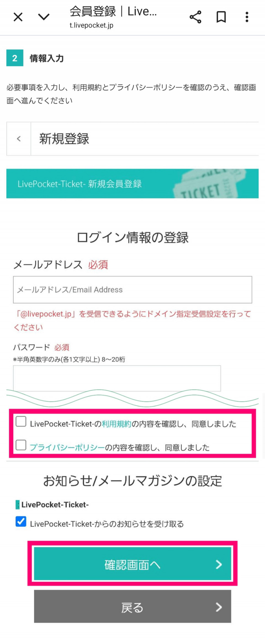Open the share icon in the browser bar
The height and width of the screenshot is (644, 265).
(195, 17)
